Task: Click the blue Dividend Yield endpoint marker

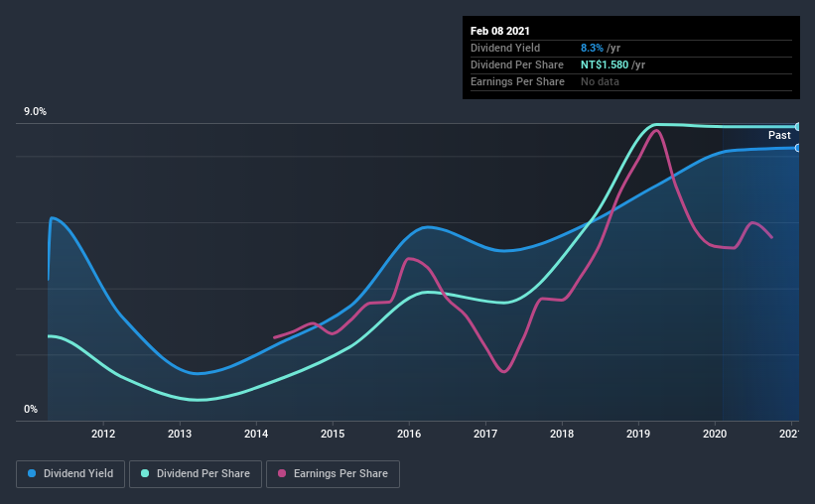Action: [x=797, y=148]
